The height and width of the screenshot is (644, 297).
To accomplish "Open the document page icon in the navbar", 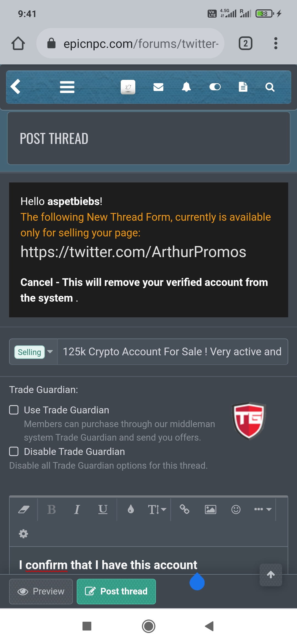I will click(x=243, y=87).
